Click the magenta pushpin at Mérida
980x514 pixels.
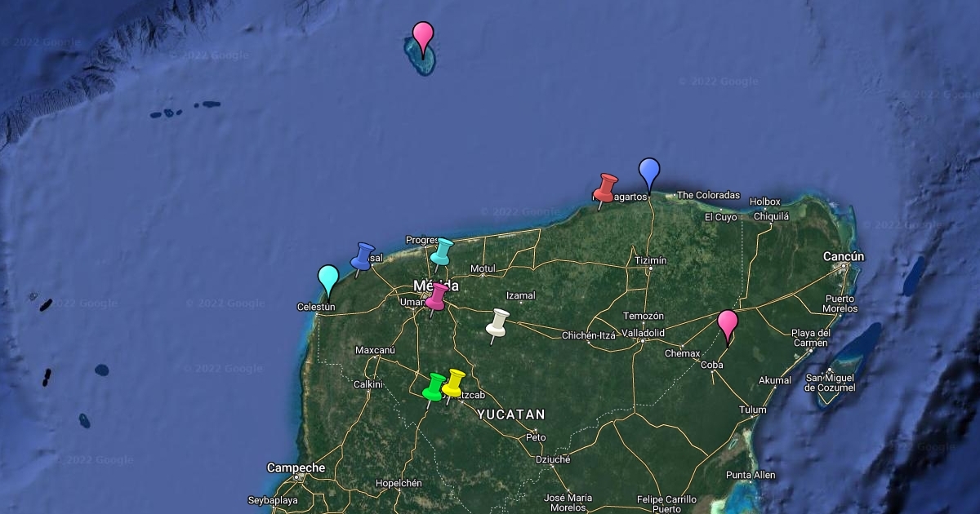click(437, 296)
